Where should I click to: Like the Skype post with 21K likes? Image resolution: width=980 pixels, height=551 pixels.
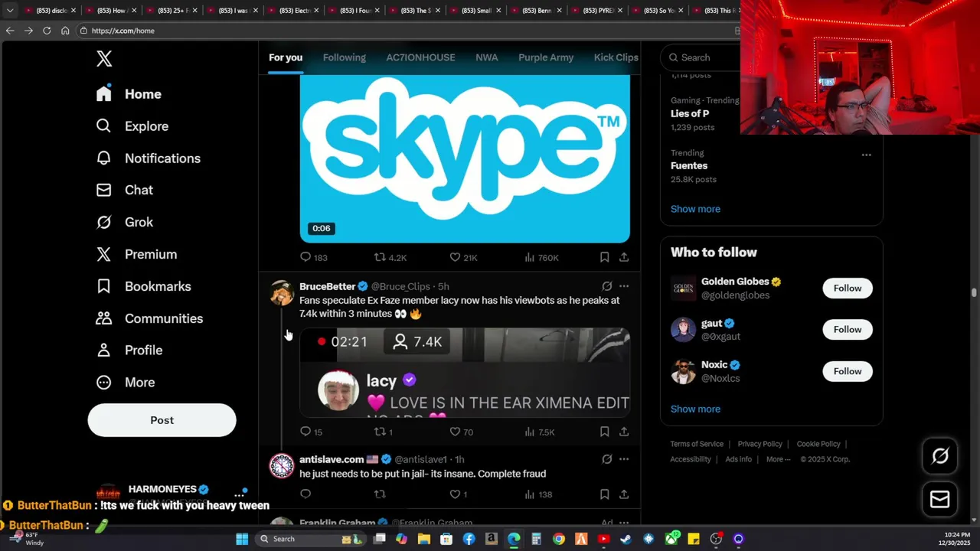pyautogui.click(x=463, y=258)
